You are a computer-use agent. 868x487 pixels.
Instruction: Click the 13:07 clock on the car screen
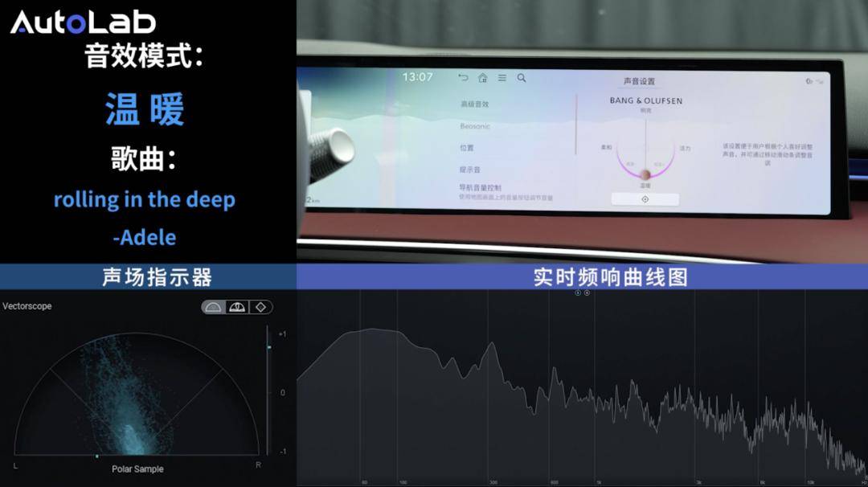point(417,77)
